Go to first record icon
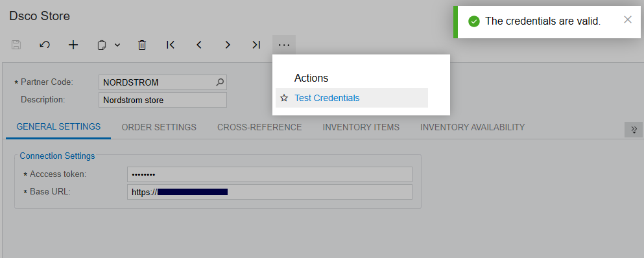 pyautogui.click(x=171, y=45)
